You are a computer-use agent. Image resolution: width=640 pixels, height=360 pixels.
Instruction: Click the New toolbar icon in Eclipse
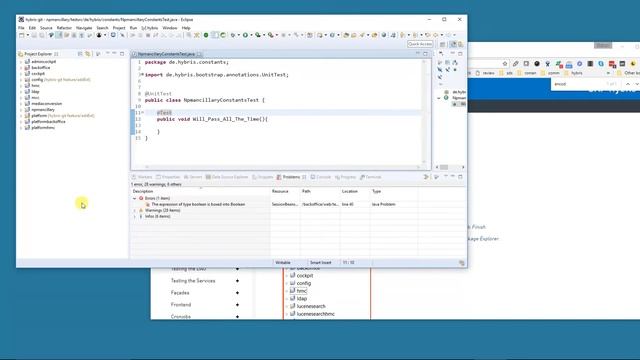tap(22, 36)
